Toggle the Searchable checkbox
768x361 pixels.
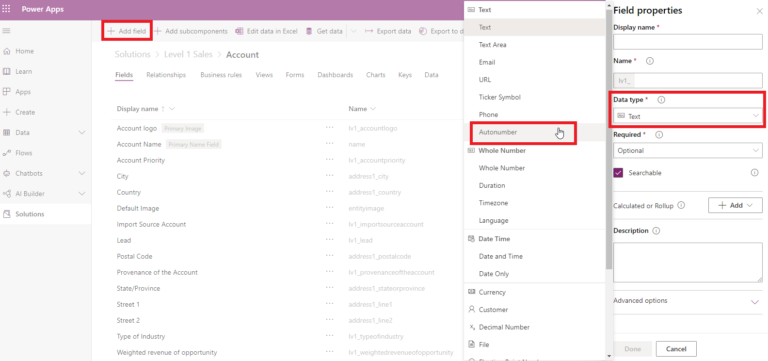618,172
